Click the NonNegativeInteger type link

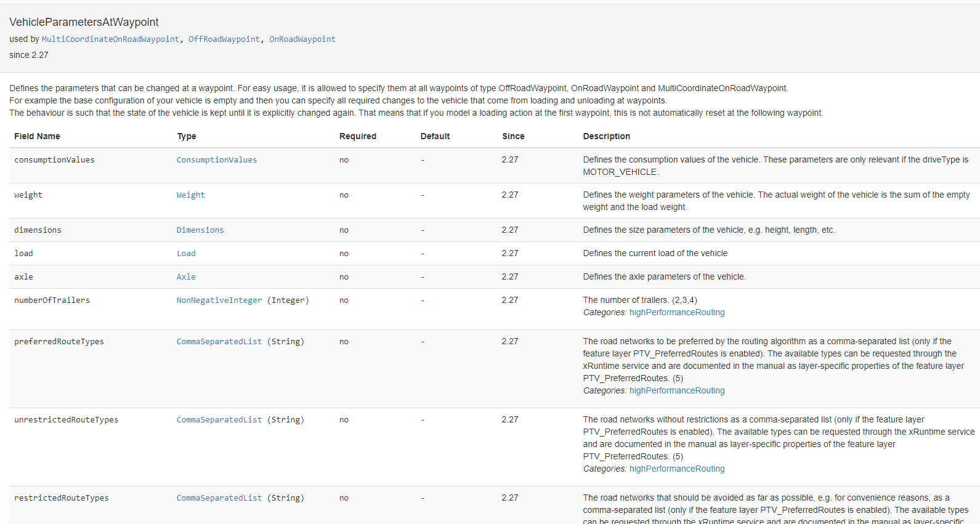point(219,300)
